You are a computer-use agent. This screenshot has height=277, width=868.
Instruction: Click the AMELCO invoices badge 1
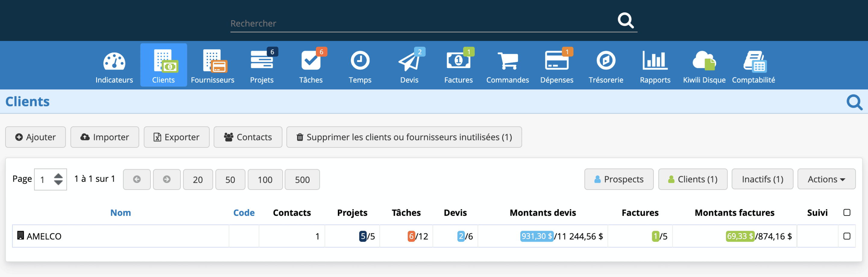pyautogui.click(x=656, y=236)
